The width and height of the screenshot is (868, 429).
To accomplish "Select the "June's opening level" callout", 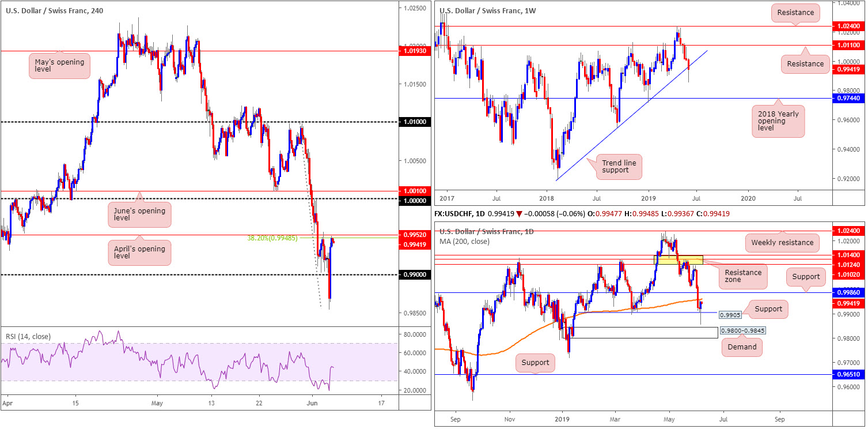I will pos(138,214).
